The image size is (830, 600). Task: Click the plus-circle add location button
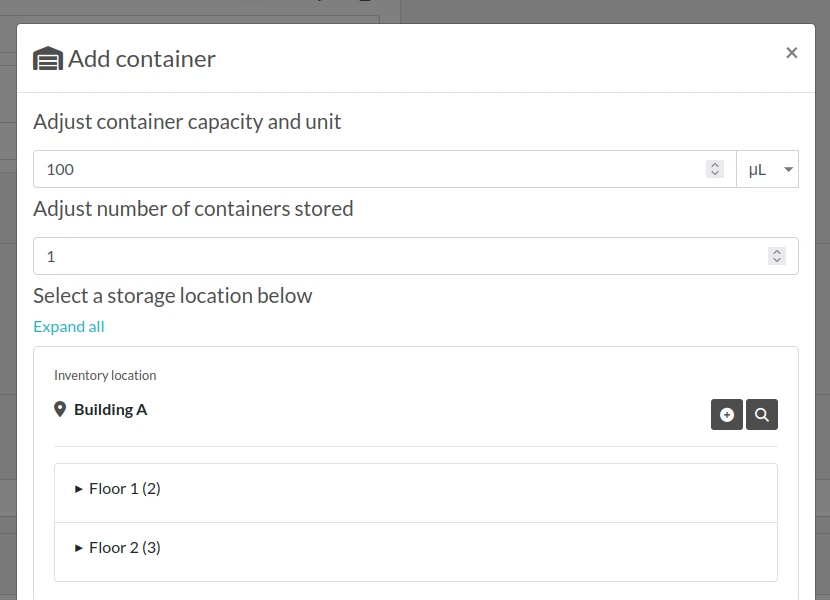click(726, 415)
